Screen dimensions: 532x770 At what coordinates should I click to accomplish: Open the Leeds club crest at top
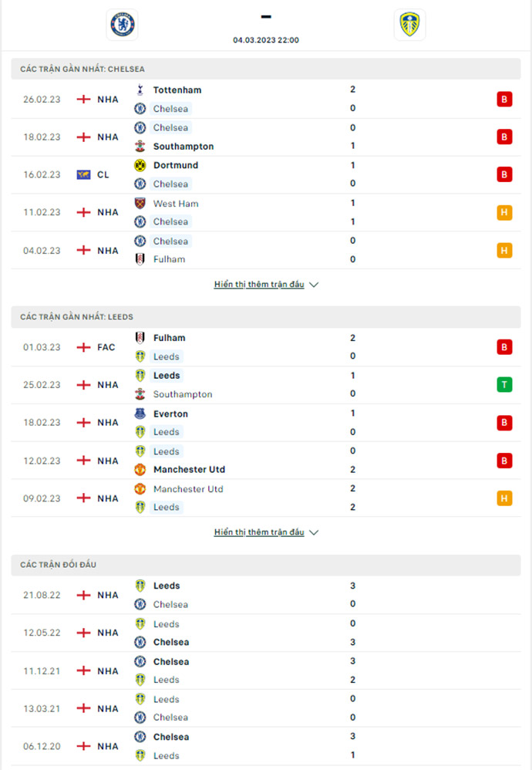pyautogui.click(x=410, y=24)
